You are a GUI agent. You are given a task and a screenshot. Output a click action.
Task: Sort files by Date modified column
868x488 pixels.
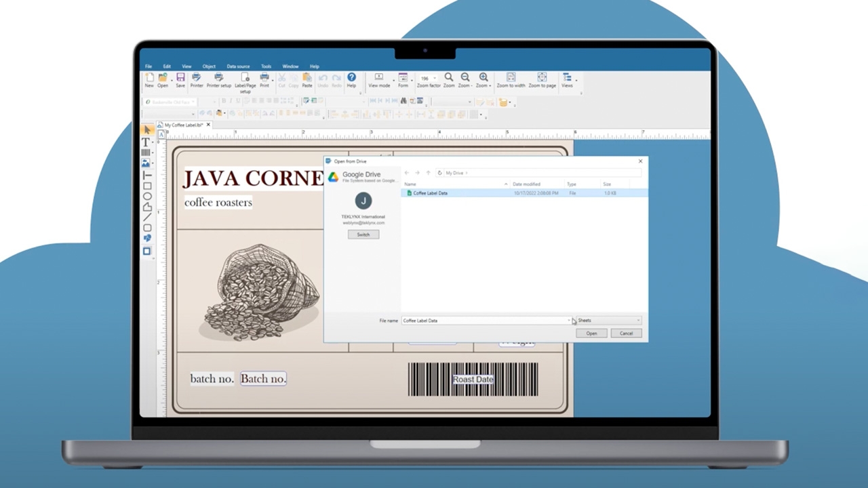[527, 184]
